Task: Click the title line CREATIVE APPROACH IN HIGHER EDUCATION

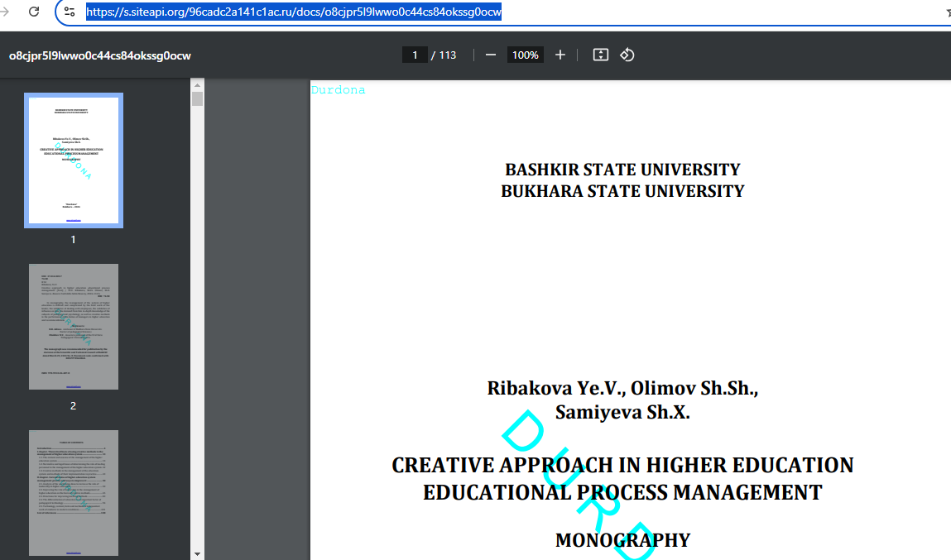Action: pyautogui.click(x=623, y=466)
